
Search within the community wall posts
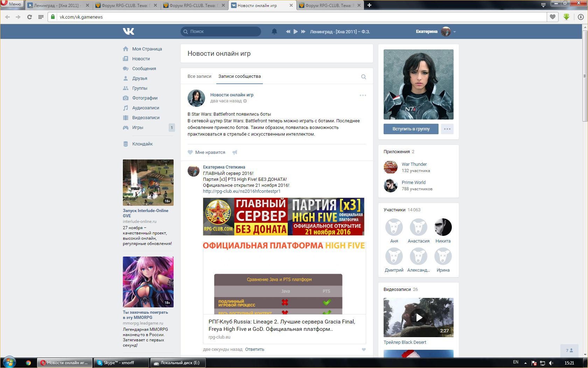pyautogui.click(x=364, y=77)
